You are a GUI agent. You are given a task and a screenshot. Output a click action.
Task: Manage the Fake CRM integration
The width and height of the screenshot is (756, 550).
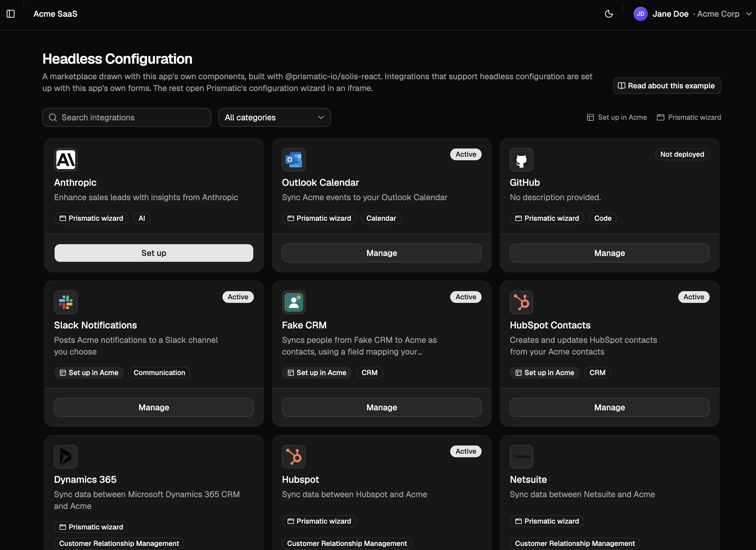[x=382, y=407]
